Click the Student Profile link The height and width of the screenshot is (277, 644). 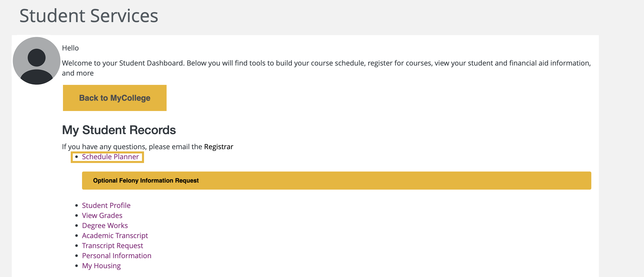click(106, 204)
